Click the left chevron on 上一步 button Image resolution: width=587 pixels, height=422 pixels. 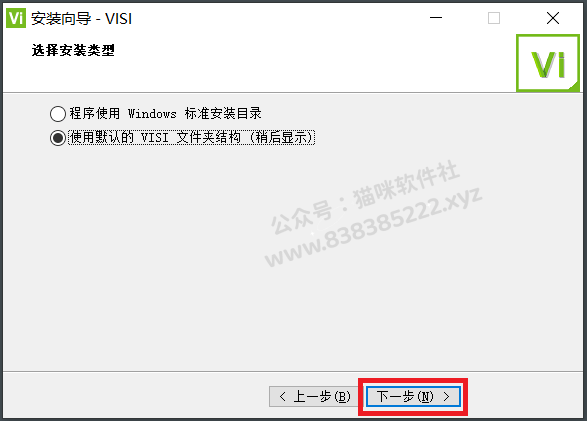pyautogui.click(x=283, y=396)
